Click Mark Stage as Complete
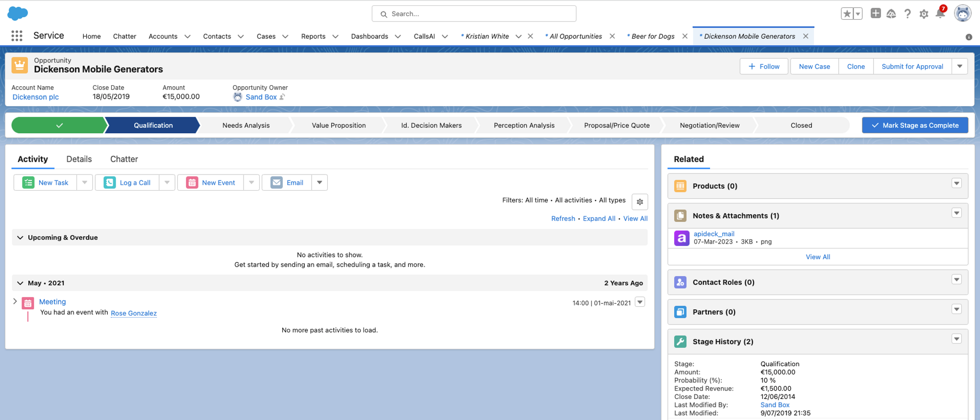Viewport: 980px width, 420px height. 915,125
